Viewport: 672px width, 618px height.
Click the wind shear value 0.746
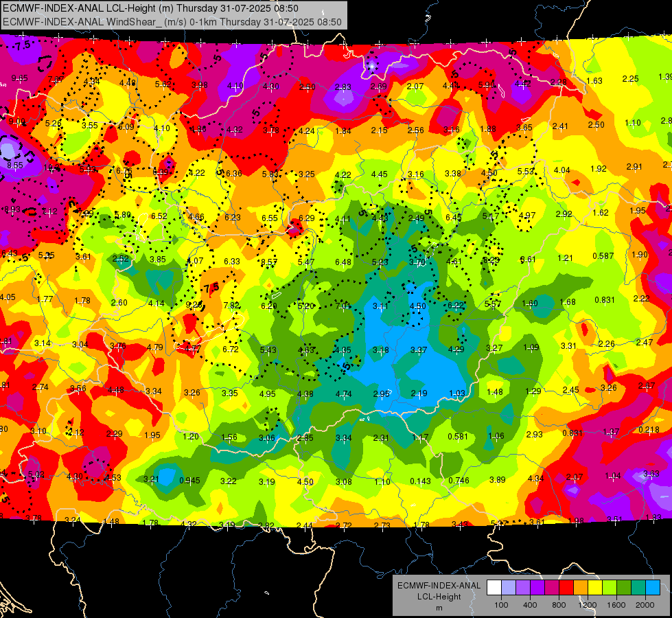(459, 481)
